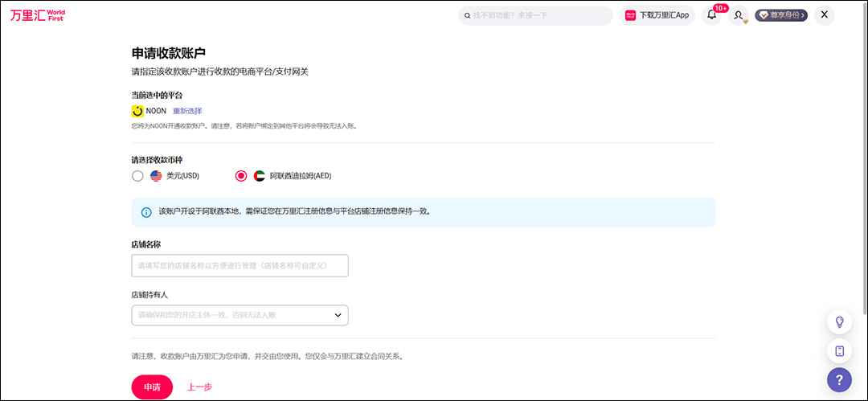Click the blue info icon in notice banner
Viewport: 868px width, 401px height.
coord(146,212)
